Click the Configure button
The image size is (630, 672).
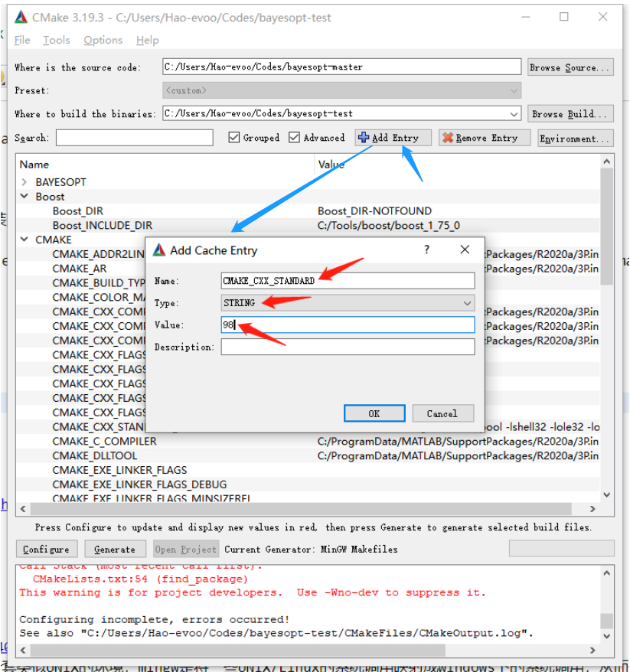coord(46,549)
